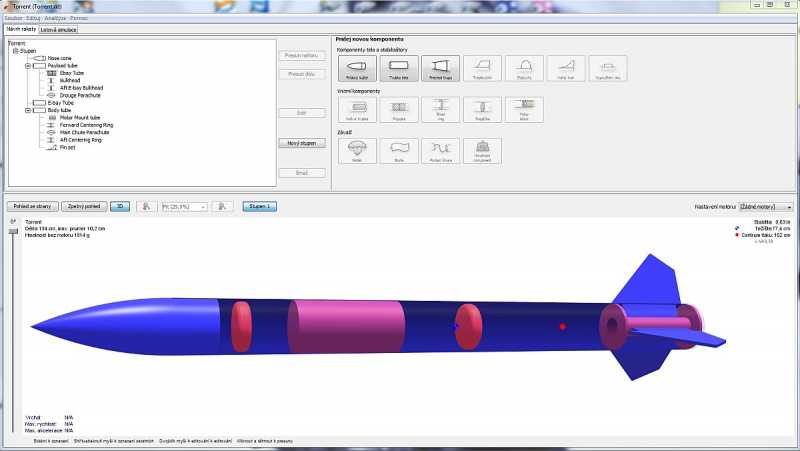The image size is (800, 451).
Task: Add a mass component
Action: pyautogui.click(x=482, y=150)
